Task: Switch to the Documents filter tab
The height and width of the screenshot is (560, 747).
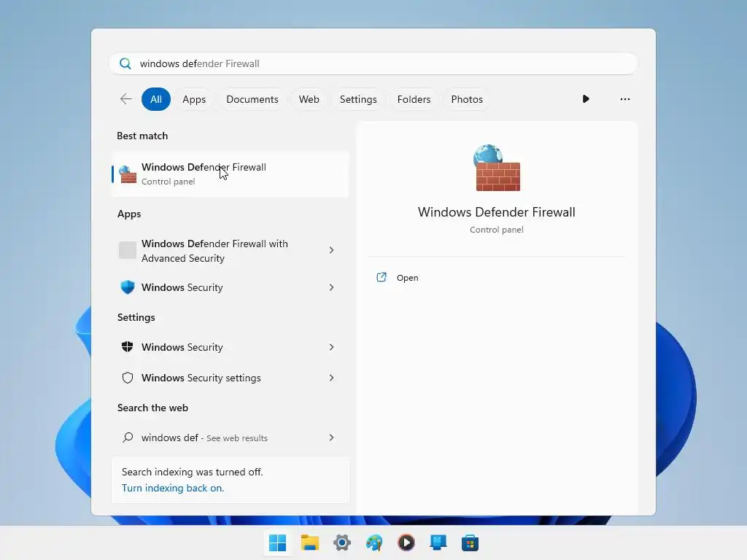Action: point(252,99)
